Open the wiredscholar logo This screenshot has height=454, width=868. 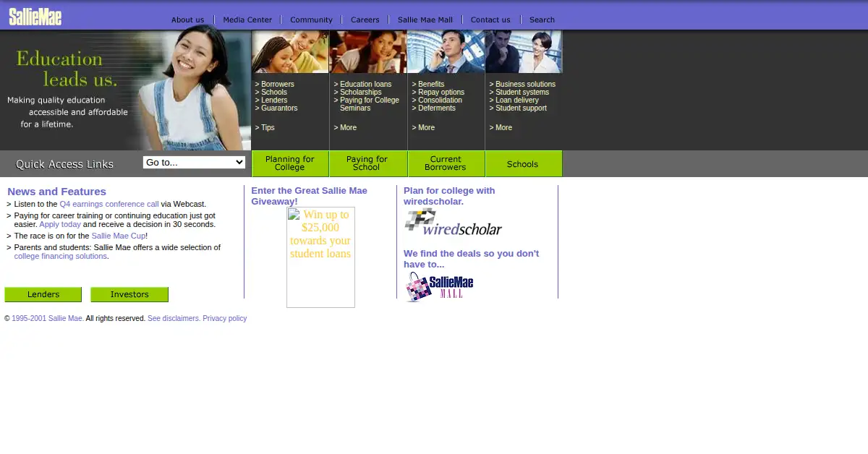[x=453, y=223]
